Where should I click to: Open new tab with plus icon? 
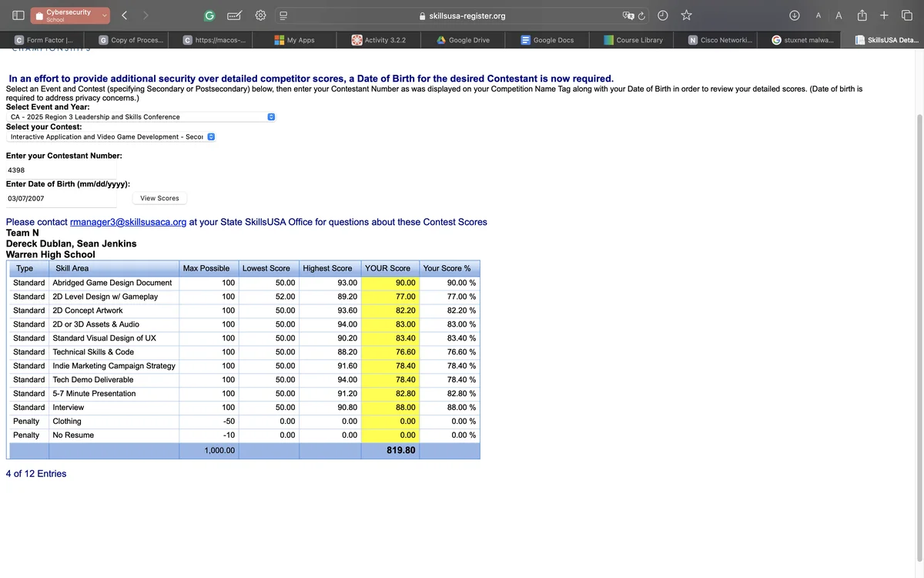(x=884, y=15)
